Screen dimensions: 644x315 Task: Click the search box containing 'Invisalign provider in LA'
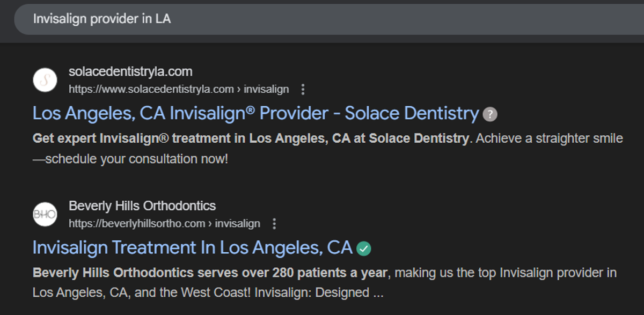click(x=322, y=19)
